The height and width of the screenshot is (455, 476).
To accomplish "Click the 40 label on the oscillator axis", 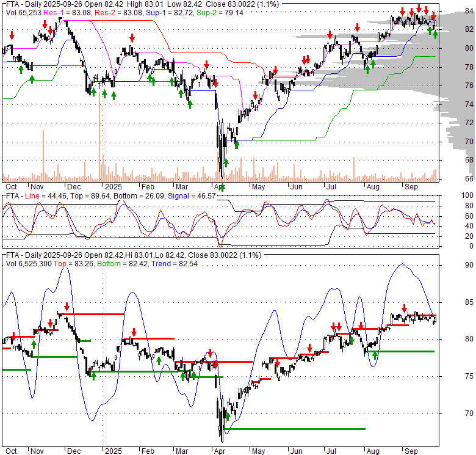I will click(x=469, y=226).
